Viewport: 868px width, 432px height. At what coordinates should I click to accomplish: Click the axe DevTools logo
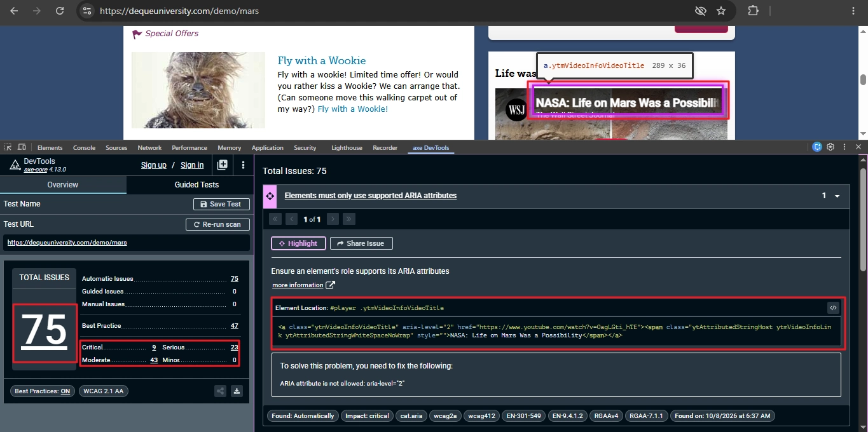pyautogui.click(x=15, y=165)
